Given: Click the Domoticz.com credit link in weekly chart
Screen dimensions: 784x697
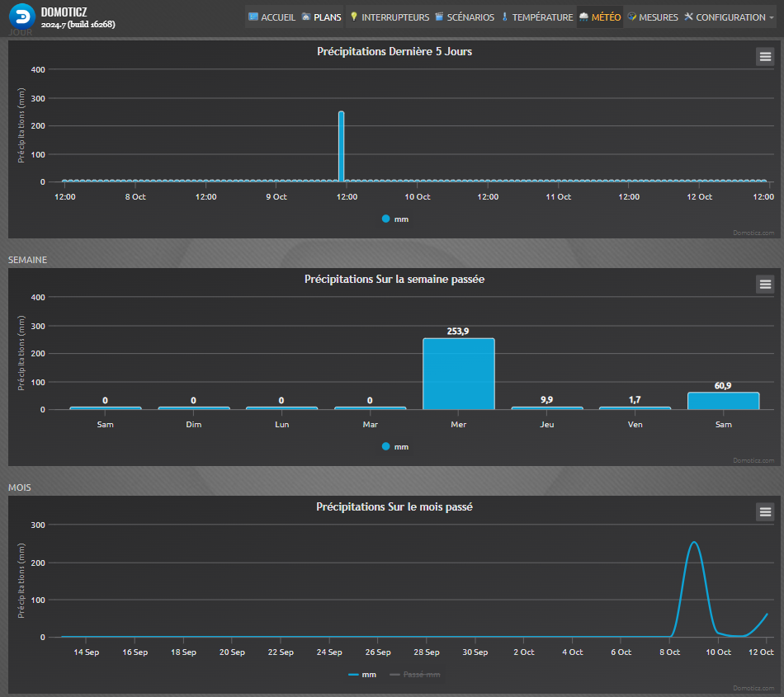Looking at the screenshot, I should pyautogui.click(x=753, y=460).
